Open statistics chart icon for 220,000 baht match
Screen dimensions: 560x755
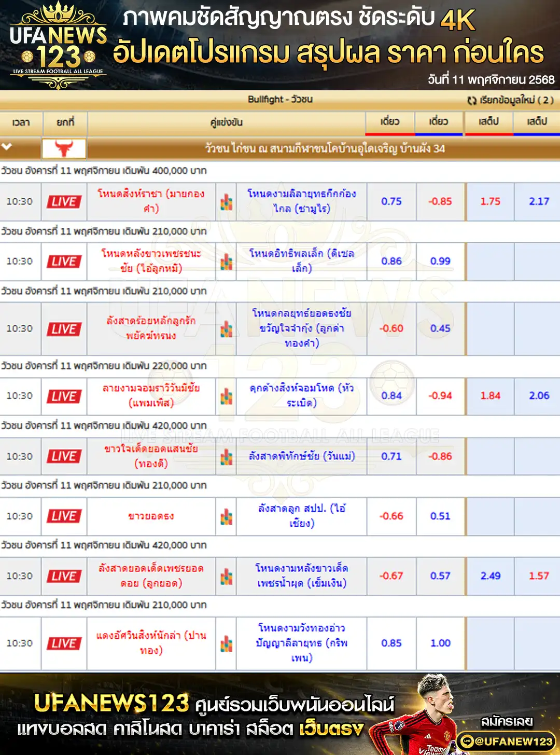pyautogui.click(x=226, y=396)
